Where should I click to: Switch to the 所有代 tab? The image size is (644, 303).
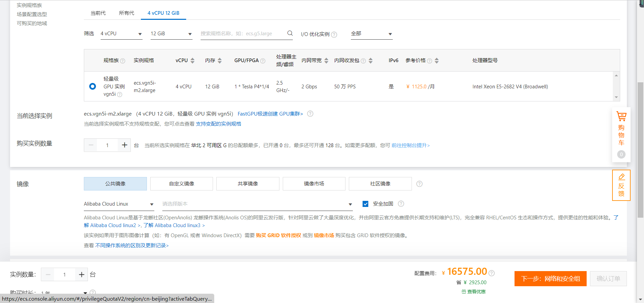point(126,13)
